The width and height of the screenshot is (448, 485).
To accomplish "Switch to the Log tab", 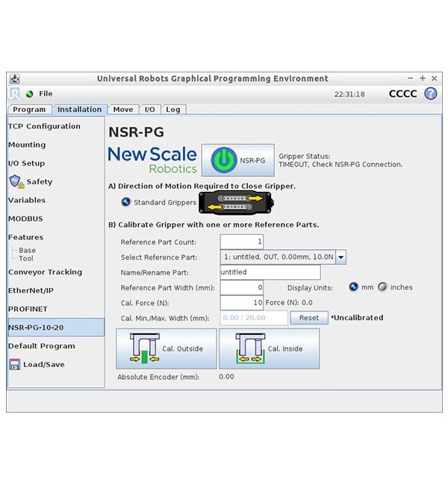I will tap(172, 110).
